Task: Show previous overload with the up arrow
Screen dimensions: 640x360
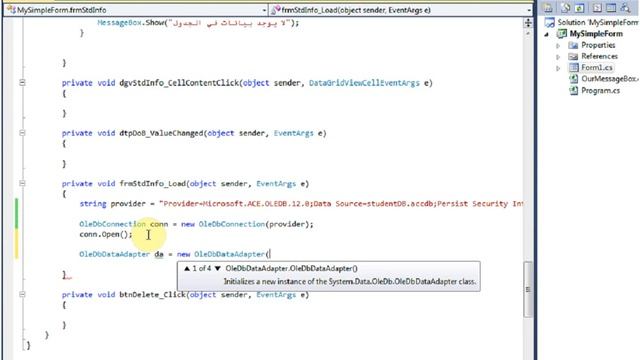Action: click(x=187, y=268)
